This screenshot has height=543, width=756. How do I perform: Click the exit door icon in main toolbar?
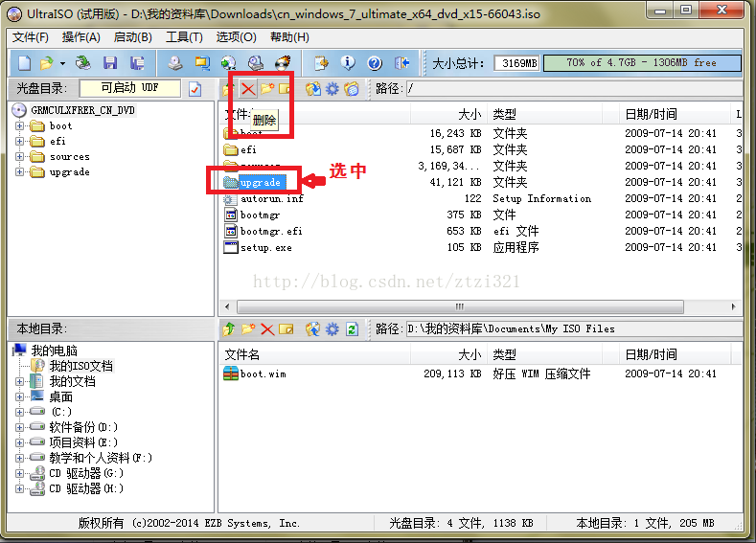click(x=401, y=63)
